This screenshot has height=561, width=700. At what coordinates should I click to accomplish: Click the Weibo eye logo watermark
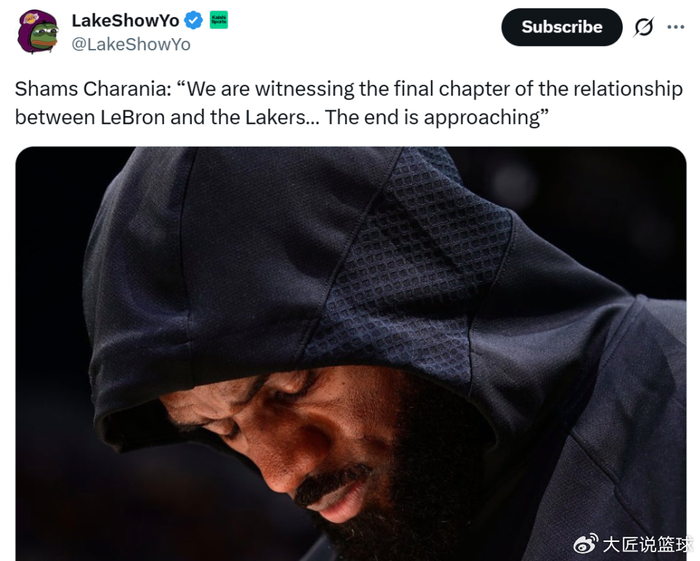pos(586,544)
